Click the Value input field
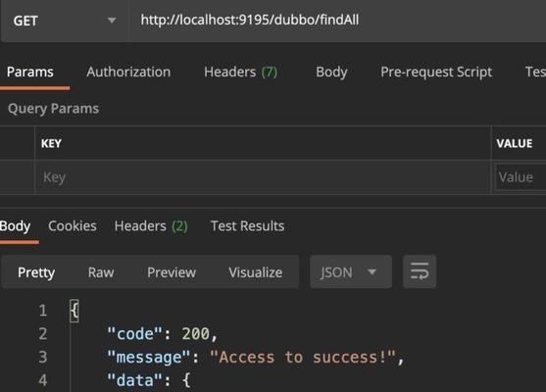The width and height of the screenshot is (546, 392). pos(521,177)
